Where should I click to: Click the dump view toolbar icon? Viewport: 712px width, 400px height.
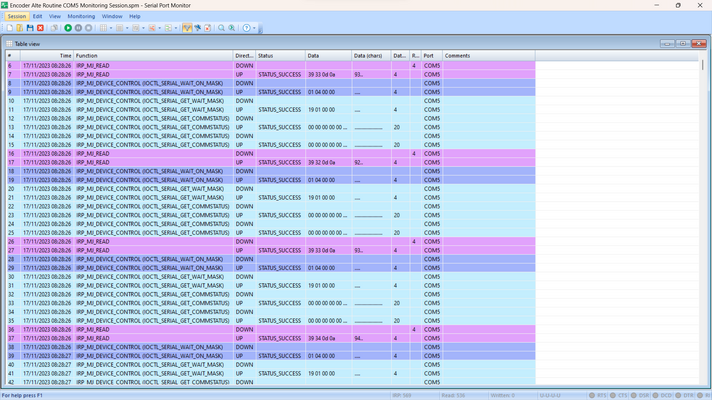click(136, 28)
